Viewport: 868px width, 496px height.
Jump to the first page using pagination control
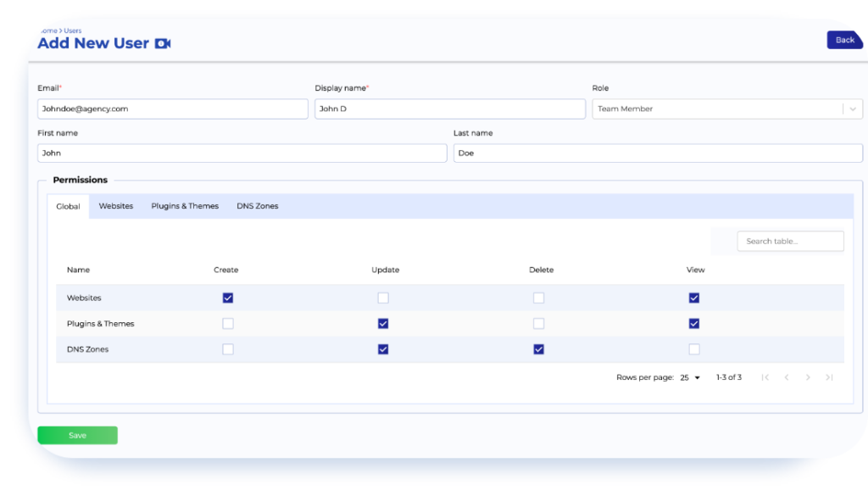click(765, 377)
